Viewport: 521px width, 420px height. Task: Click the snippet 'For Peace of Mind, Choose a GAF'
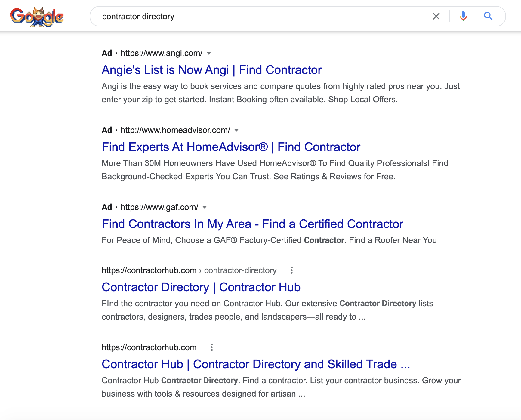[269, 240]
